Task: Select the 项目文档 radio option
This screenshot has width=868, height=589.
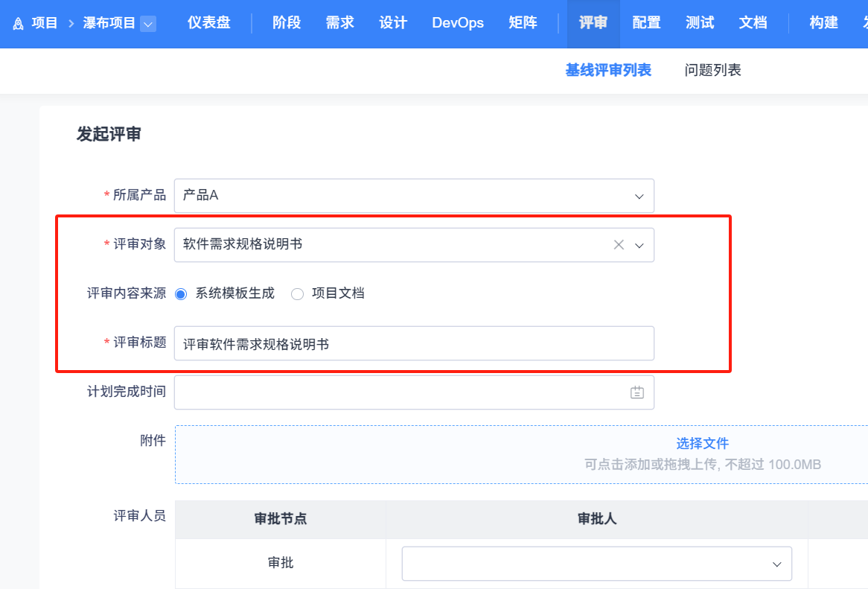Action: [298, 294]
